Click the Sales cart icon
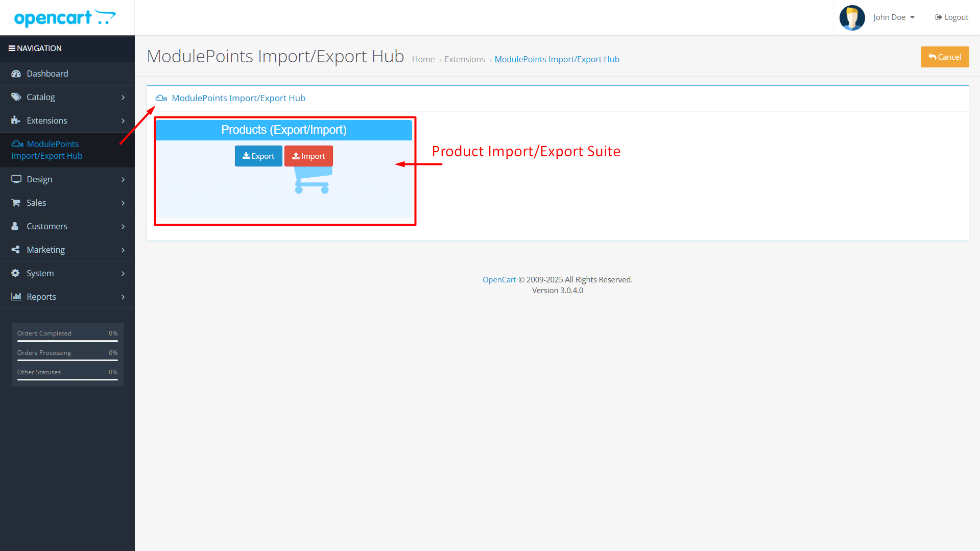Screen dimensions: 980x551 (16, 203)
